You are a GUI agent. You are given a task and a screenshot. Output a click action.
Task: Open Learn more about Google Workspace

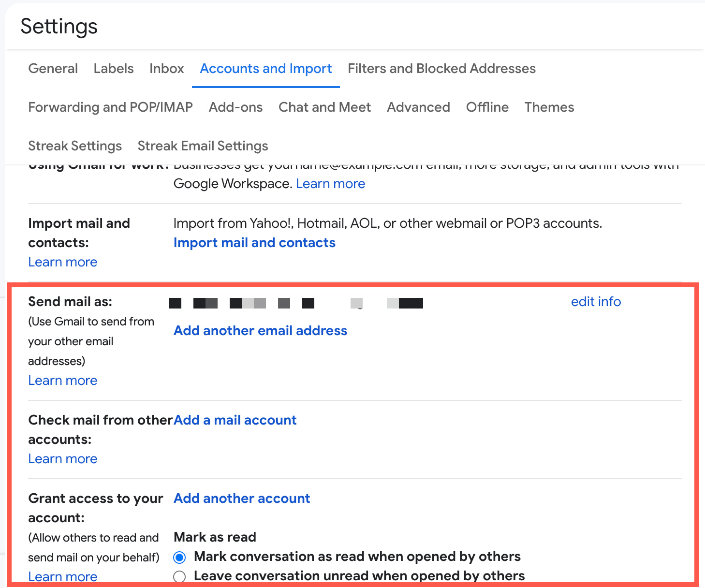(x=330, y=184)
